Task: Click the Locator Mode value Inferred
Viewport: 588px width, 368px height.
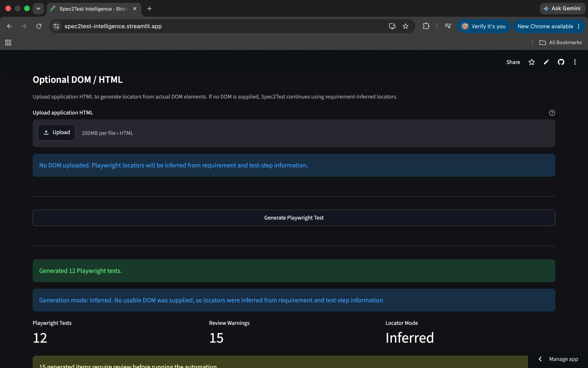Action: [x=410, y=338]
